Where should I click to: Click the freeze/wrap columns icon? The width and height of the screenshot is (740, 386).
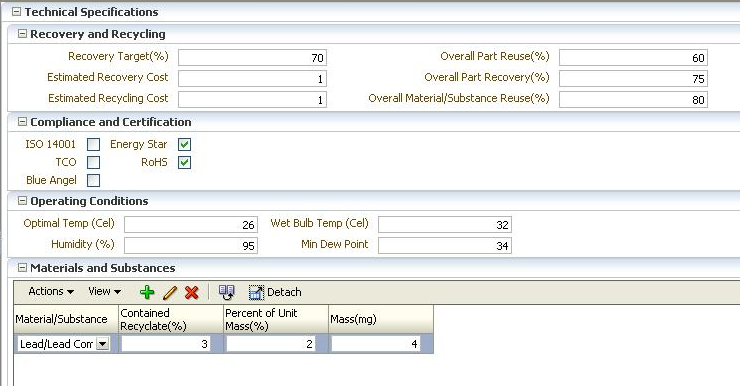pos(227,292)
